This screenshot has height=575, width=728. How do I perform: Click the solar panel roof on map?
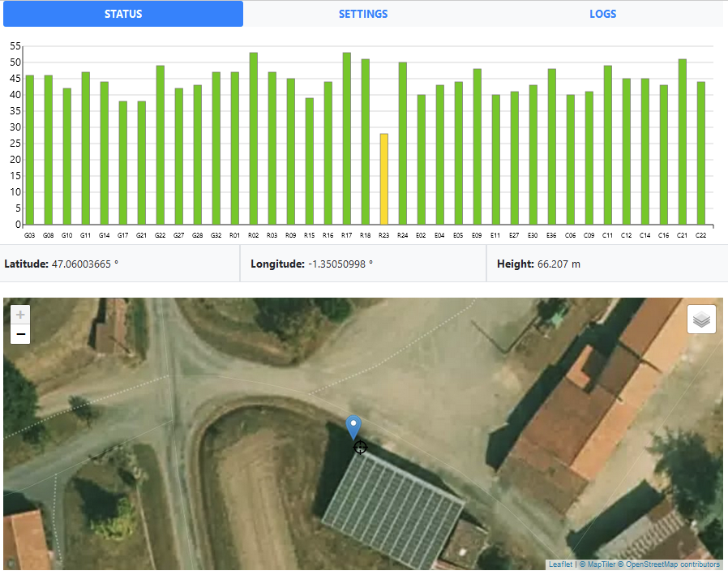click(393, 509)
